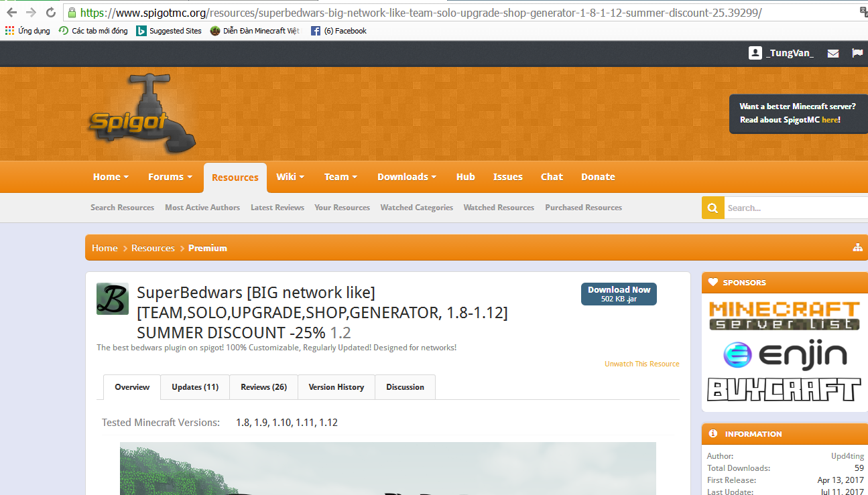Click the info icon beside INFORMATION

(712, 434)
